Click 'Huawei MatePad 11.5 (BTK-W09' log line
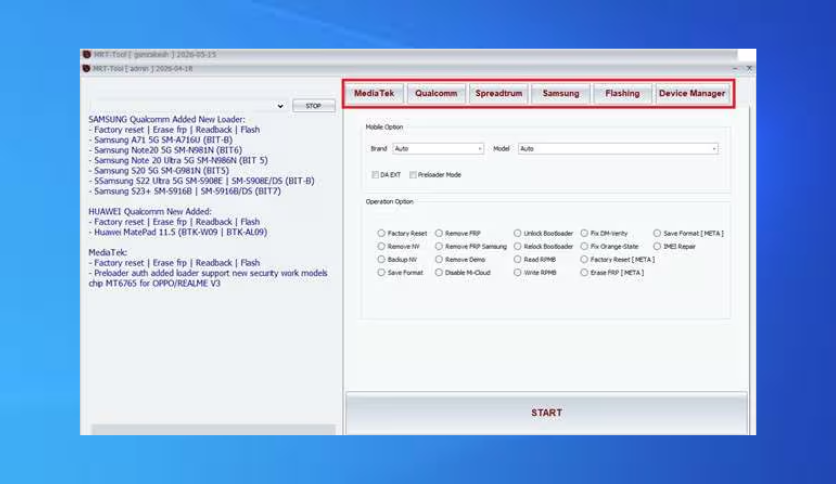Screen dimensions: 836x484 [180, 232]
